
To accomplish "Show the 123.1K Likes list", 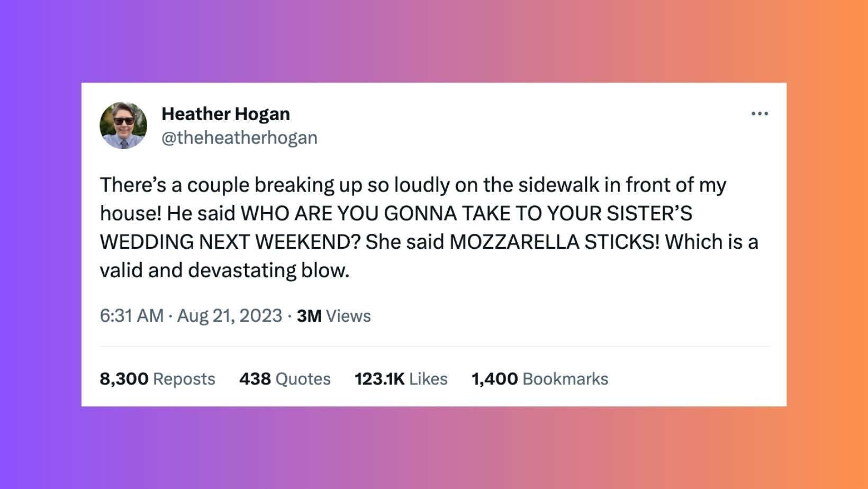I will pyautogui.click(x=401, y=379).
